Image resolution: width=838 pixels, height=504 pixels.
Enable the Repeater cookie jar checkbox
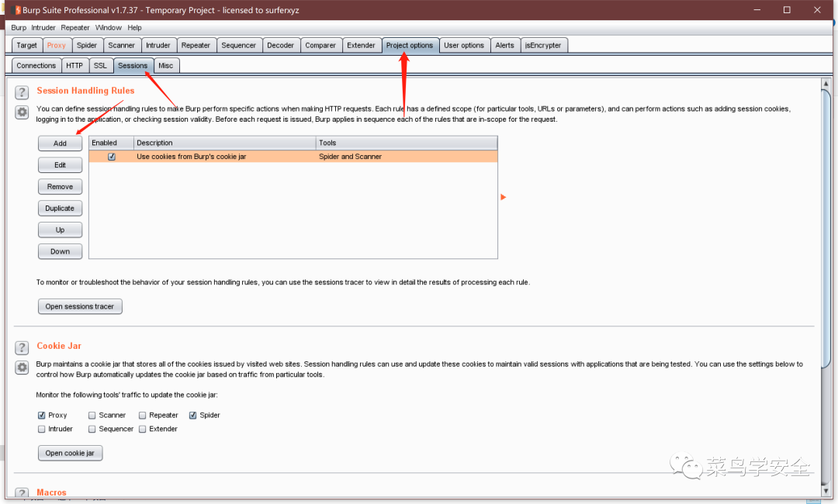142,415
